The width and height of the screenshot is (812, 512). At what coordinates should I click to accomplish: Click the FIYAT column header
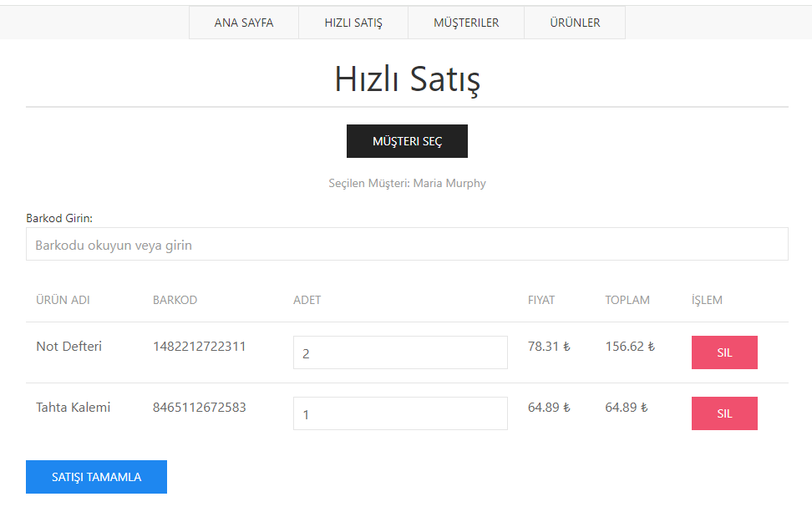click(541, 300)
